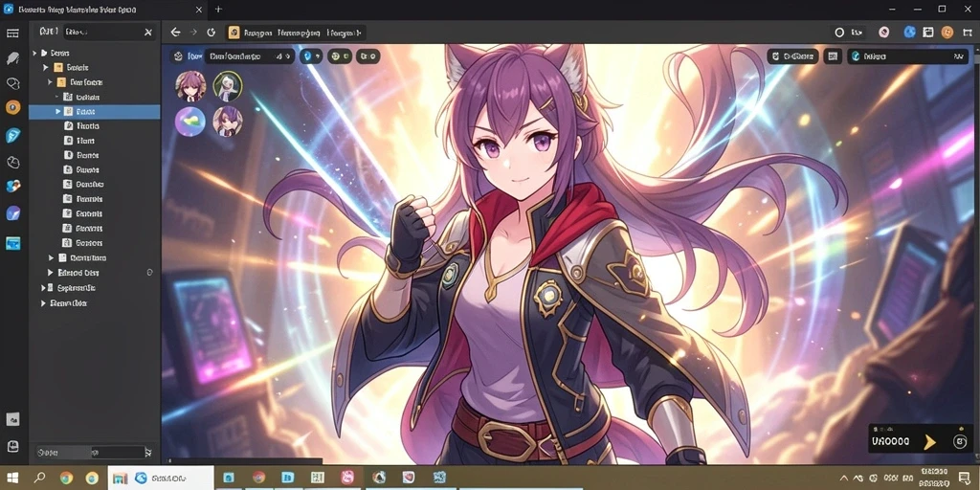Open the dropdown field with double chevrons

tap(908, 56)
